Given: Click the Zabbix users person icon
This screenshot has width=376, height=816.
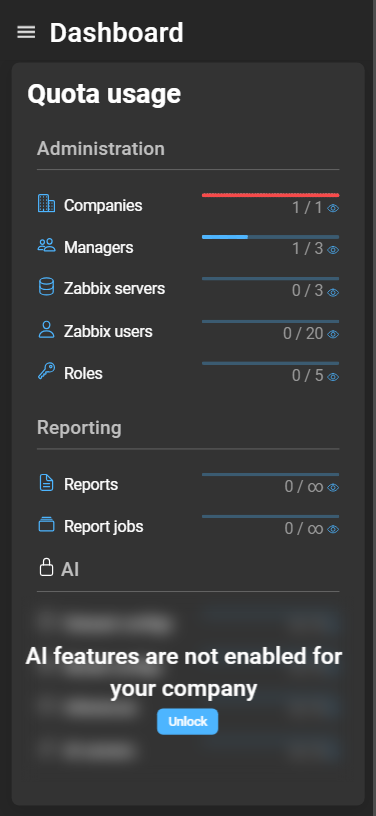Looking at the screenshot, I should 46,329.
